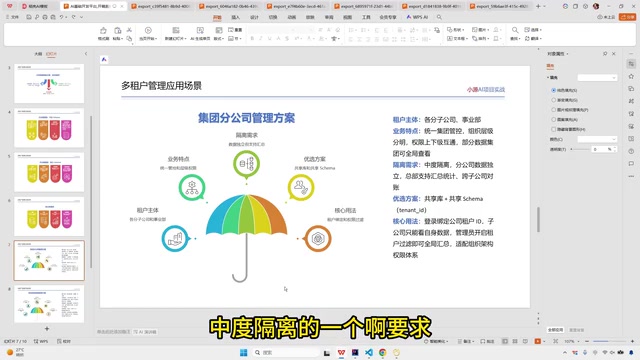
Task: Click the Redo arrow in quick toolbar
Action: [73, 17]
